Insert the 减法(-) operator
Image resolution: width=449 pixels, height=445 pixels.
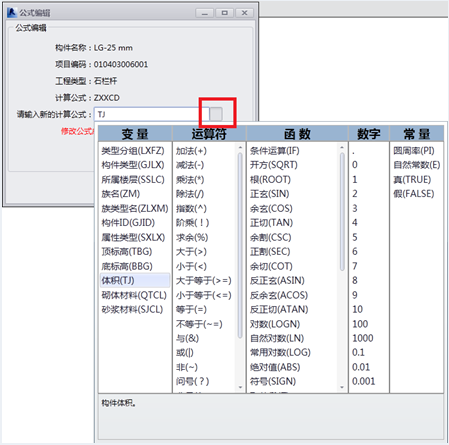coord(190,165)
